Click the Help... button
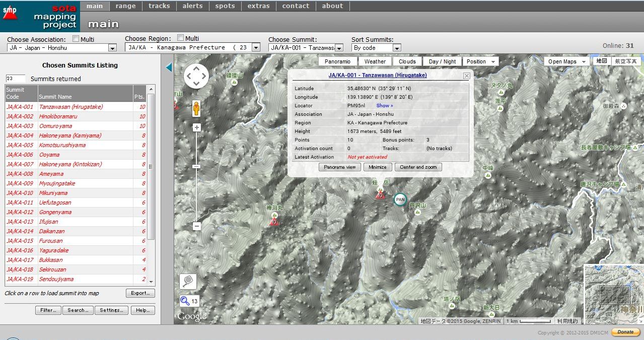Screen dimensions: 644x340 [142, 310]
